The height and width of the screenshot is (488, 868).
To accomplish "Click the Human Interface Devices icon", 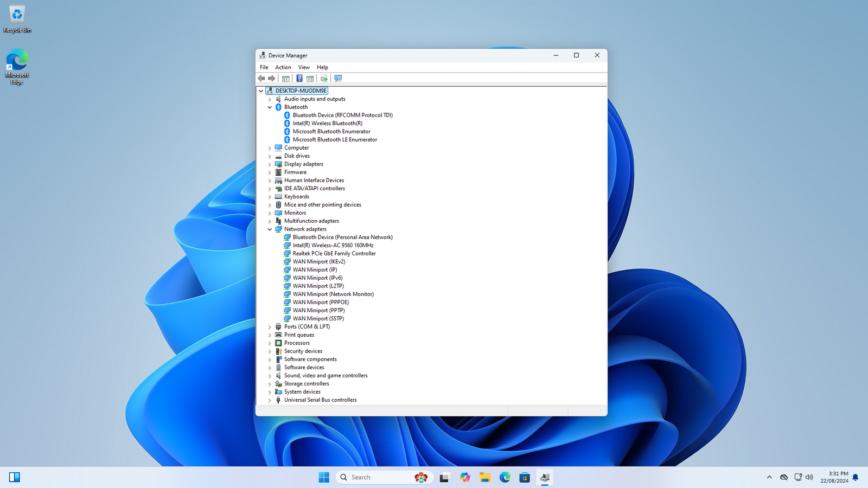I will 278,180.
